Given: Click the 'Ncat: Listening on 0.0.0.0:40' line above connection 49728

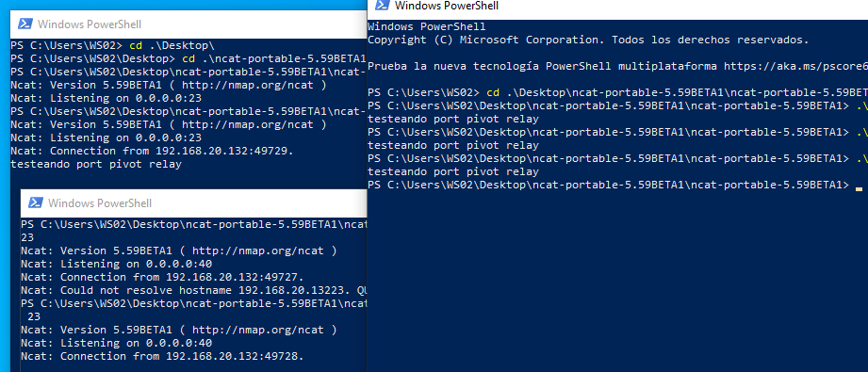Looking at the screenshot, I should point(116,343).
